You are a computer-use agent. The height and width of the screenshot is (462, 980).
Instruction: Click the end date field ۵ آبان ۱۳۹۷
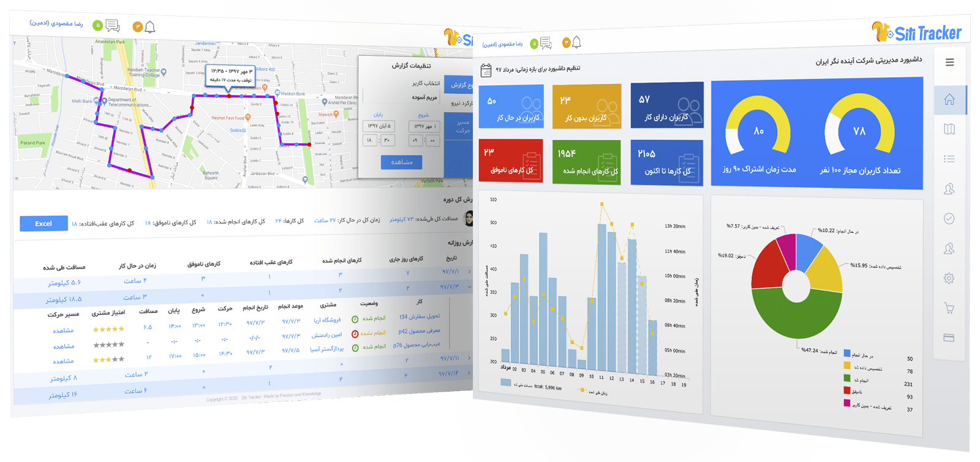379,126
